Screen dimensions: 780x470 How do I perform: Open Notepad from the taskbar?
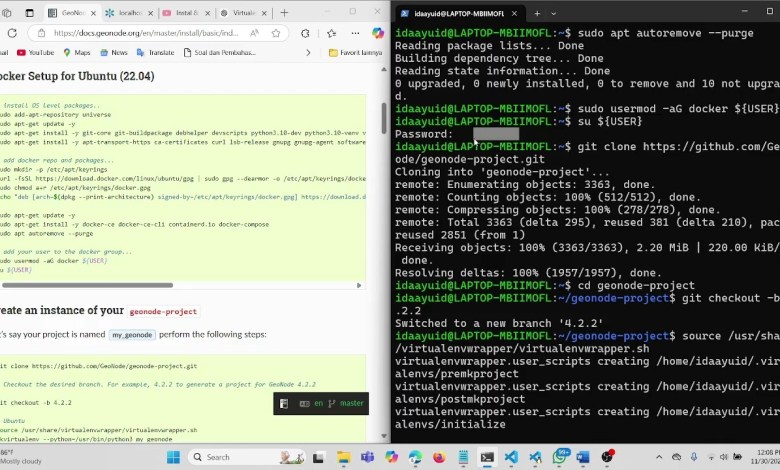pyautogui.click(x=463, y=457)
